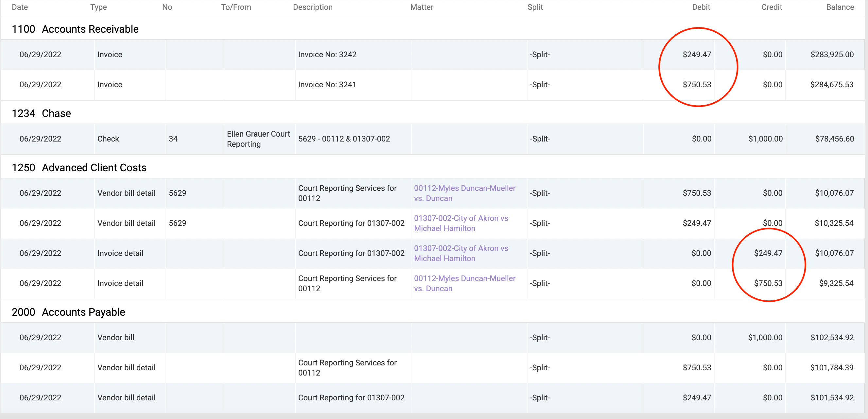Select the Invoice No: 3241 transaction row
Image resolution: width=868 pixels, height=419 pixels.
(327, 85)
